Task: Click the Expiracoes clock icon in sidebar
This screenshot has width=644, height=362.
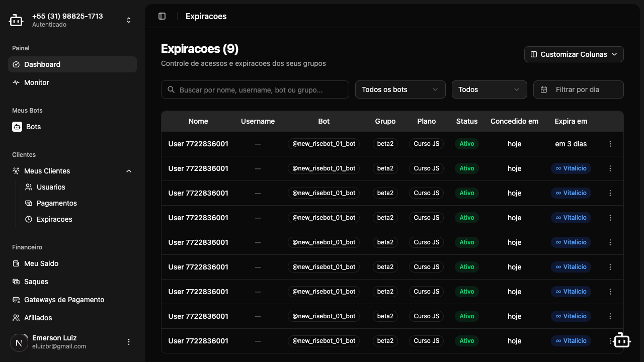Action: point(29,219)
